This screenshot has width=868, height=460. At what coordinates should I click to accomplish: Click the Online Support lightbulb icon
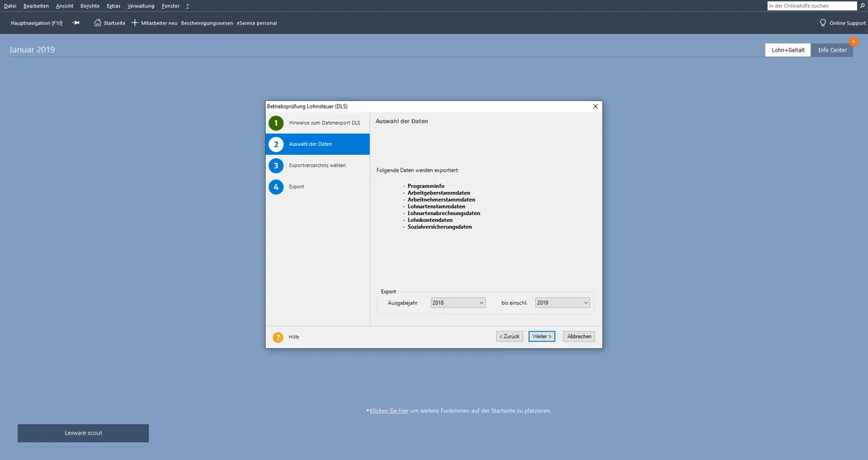click(x=823, y=23)
